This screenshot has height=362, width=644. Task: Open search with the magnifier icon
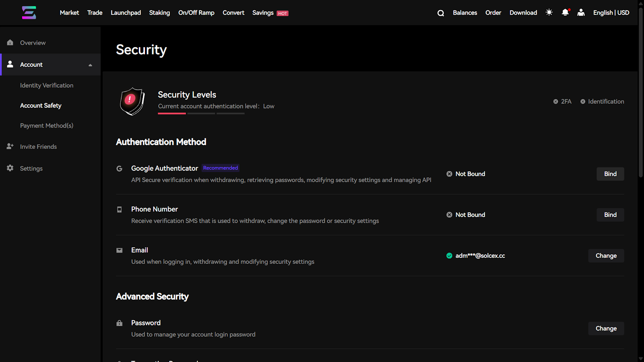(441, 13)
